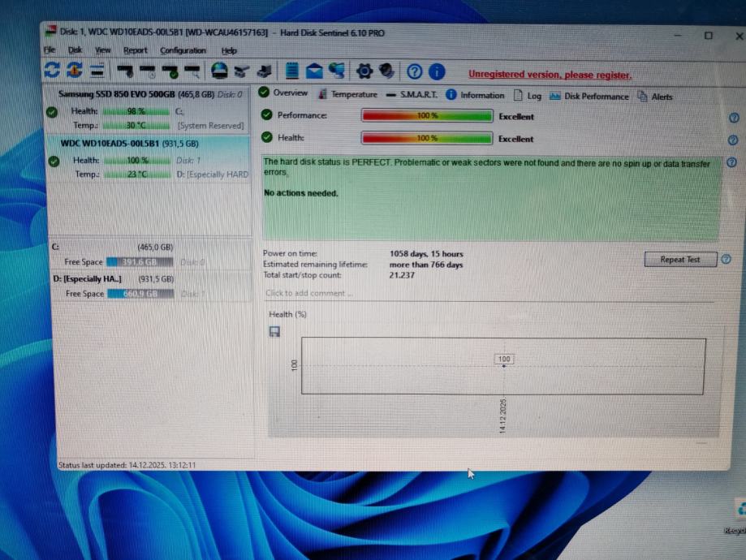The height and width of the screenshot is (560, 746).
Task: Click the green check beside WDC disk Health
Action: (54, 162)
